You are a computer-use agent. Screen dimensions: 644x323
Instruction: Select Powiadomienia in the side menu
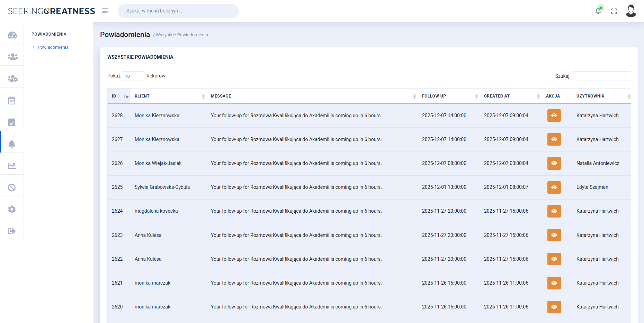(x=53, y=47)
